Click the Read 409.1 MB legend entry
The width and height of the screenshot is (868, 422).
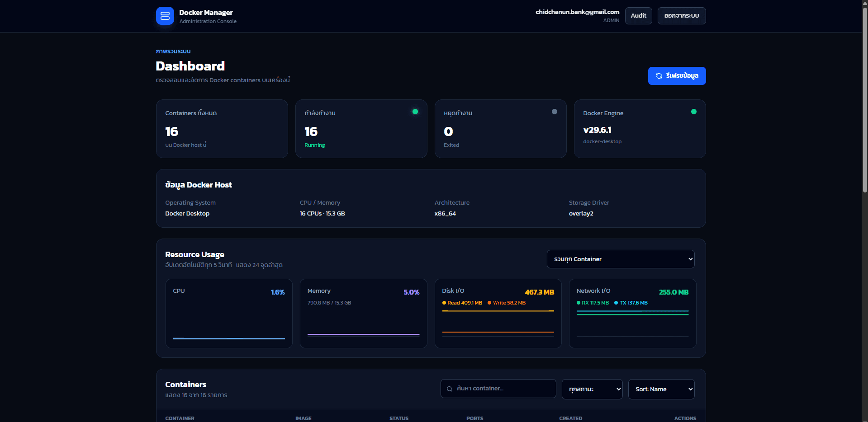point(462,303)
